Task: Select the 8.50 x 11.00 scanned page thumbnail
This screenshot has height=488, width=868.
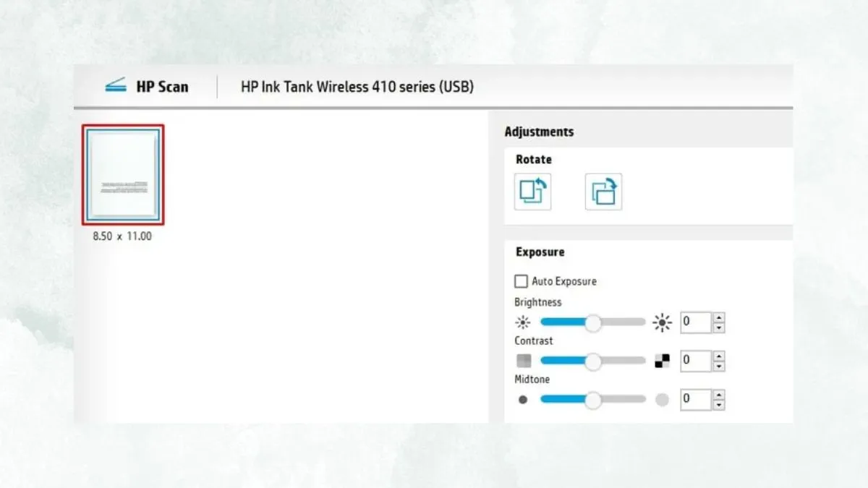Action: [x=123, y=175]
